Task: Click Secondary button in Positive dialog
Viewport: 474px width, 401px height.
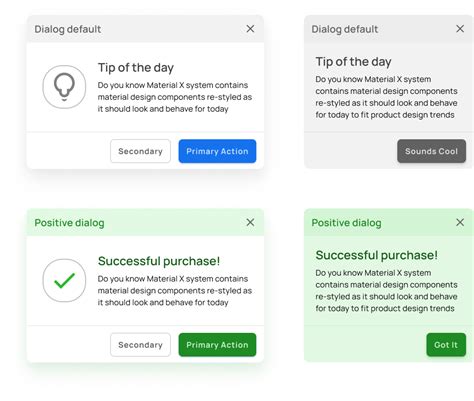Action: [x=140, y=345]
